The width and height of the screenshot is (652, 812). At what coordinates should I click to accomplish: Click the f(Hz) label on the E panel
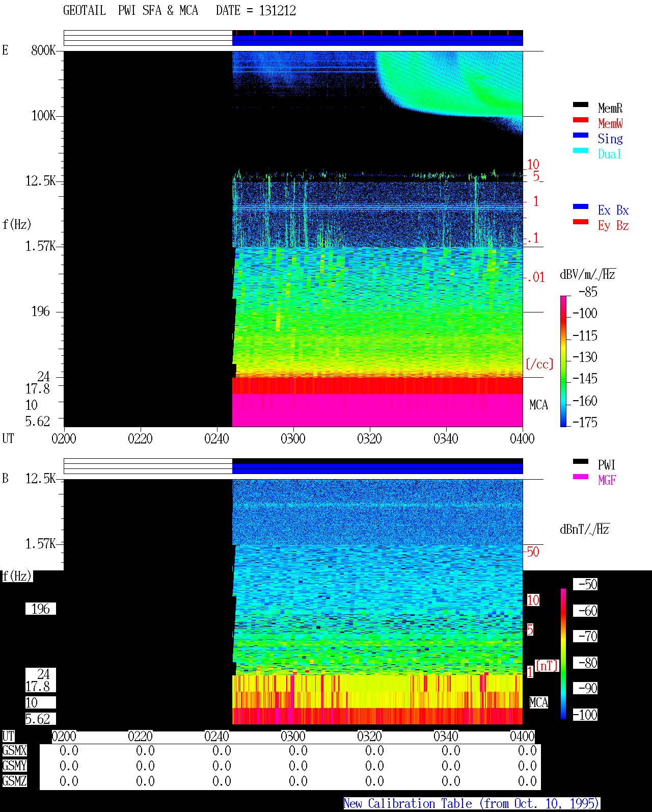tap(17, 224)
